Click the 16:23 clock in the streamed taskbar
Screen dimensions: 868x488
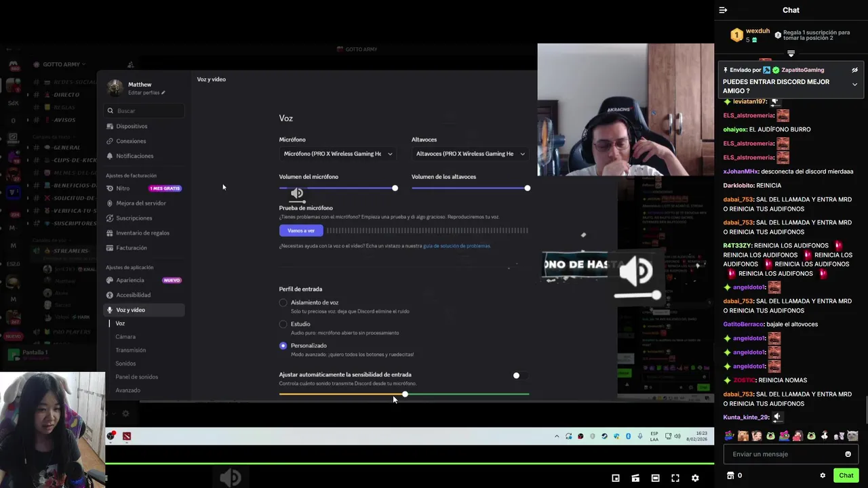tap(701, 433)
